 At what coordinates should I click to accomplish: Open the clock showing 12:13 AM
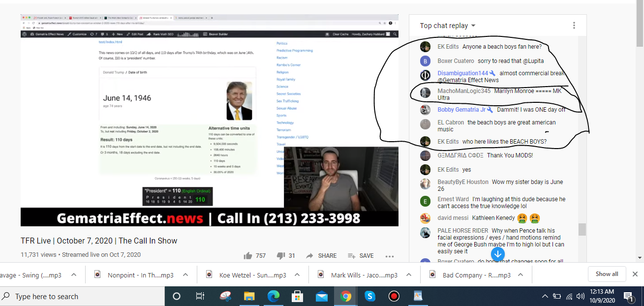[x=603, y=296]
